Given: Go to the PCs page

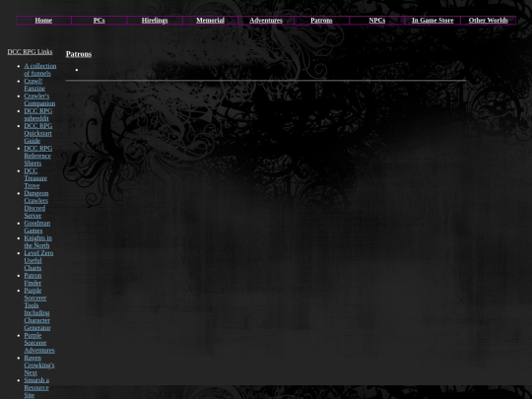Looking at the screenshot, I should (x=100, y=21).
